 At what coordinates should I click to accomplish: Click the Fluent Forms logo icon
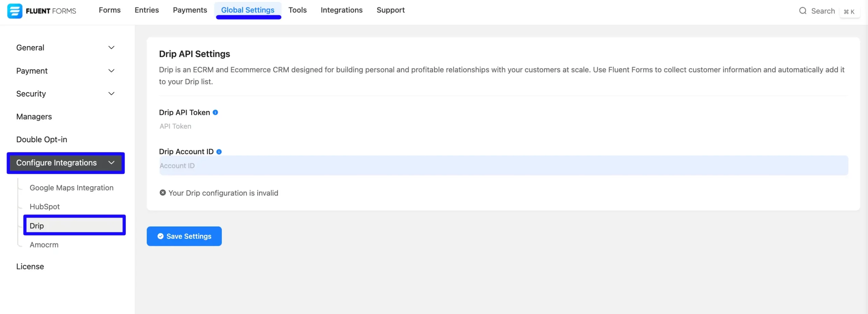point(15,11)
